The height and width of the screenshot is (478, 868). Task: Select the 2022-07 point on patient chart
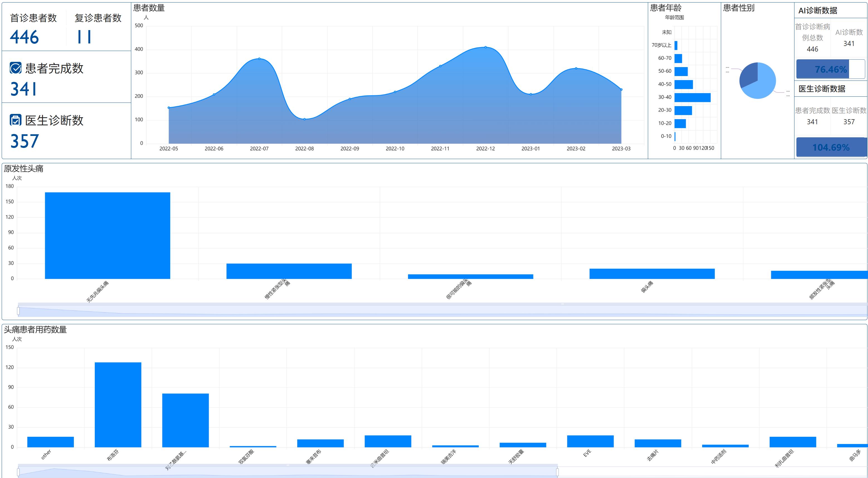pyautogui.click(x=259, y=58)
